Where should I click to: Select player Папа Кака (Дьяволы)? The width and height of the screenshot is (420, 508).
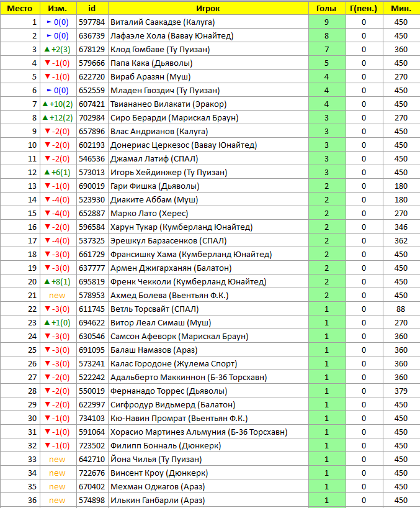pos(151,63)
